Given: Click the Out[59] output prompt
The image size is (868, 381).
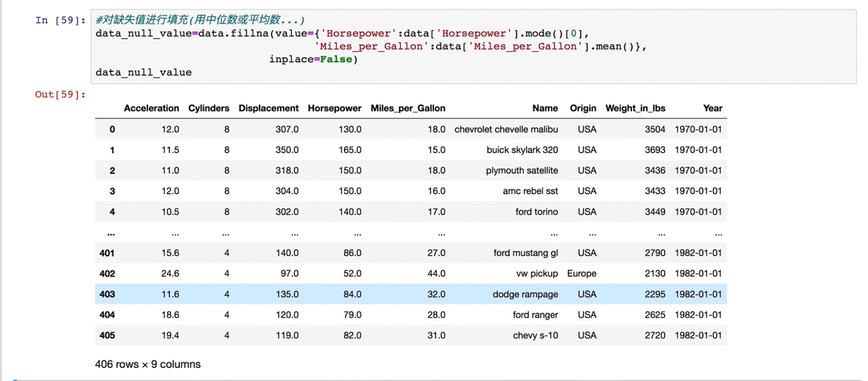Looking at the screenshot, I should pyautogui.click(x=60, y=94).
